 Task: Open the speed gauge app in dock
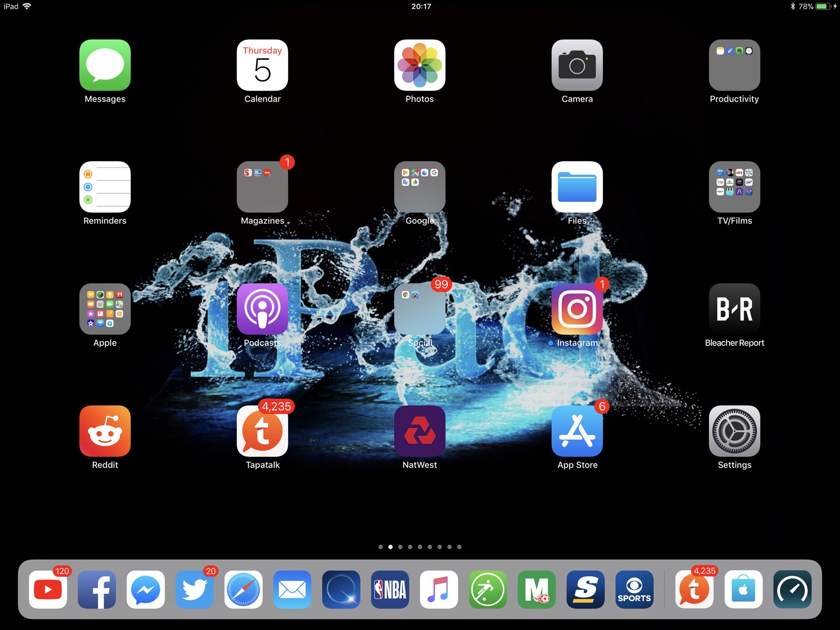pyautogui.click(x=792, y=589)
